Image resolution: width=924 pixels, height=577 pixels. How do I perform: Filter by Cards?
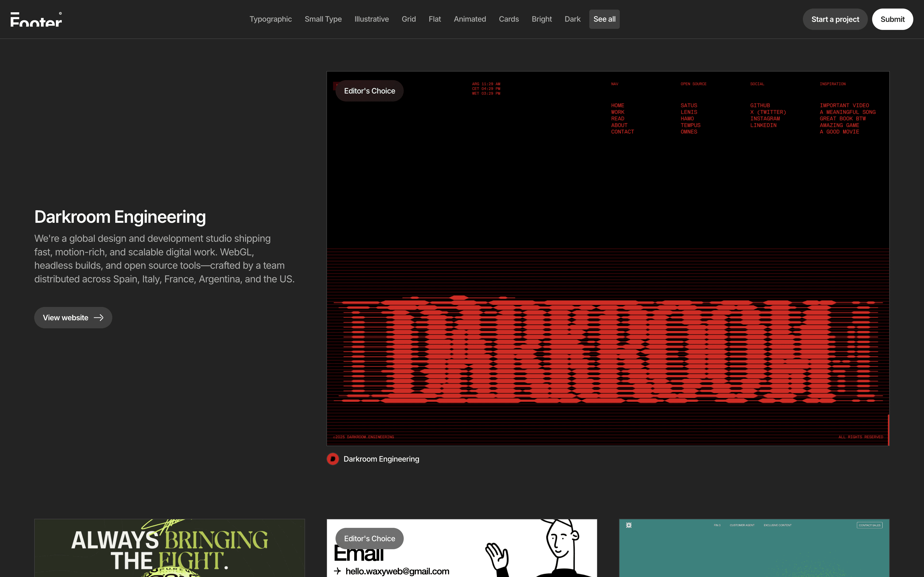509,19
